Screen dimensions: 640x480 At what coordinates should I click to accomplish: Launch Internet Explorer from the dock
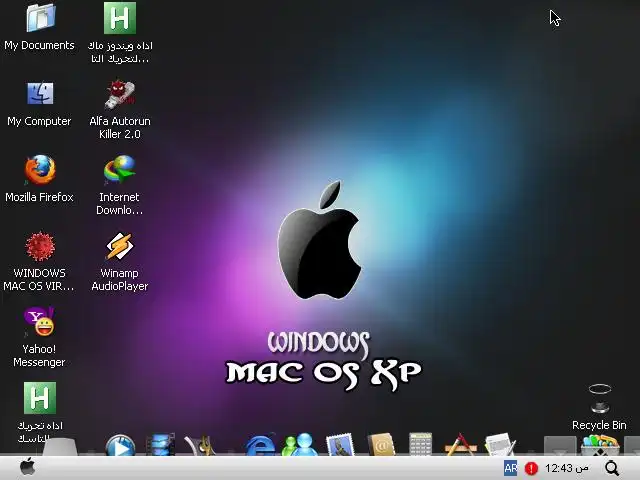(x=260, y=446)
